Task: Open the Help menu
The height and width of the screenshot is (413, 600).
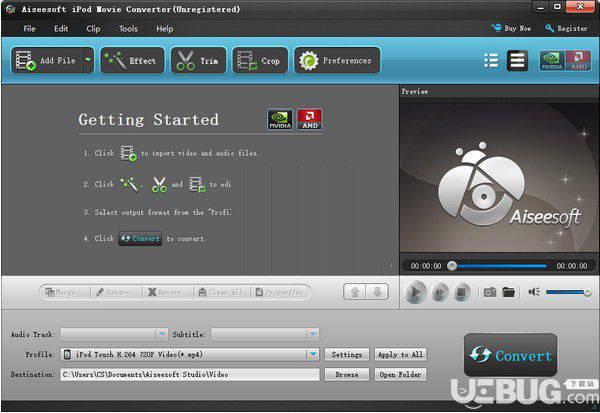Action: (x=165, y=29)
